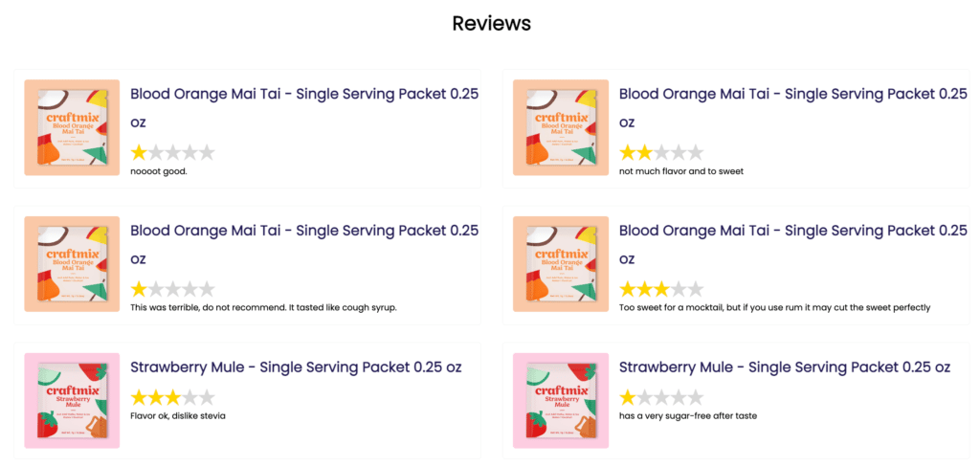Follow Mai Tai title link above "Too sweet" review

[793, 244]
